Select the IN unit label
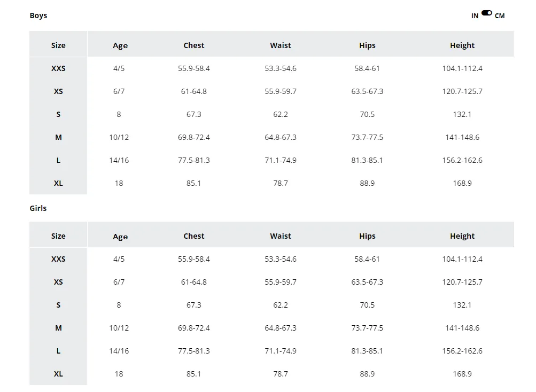The width and height of the screenshot is (536, 392). pyautogui.click(x=475, y=16)
